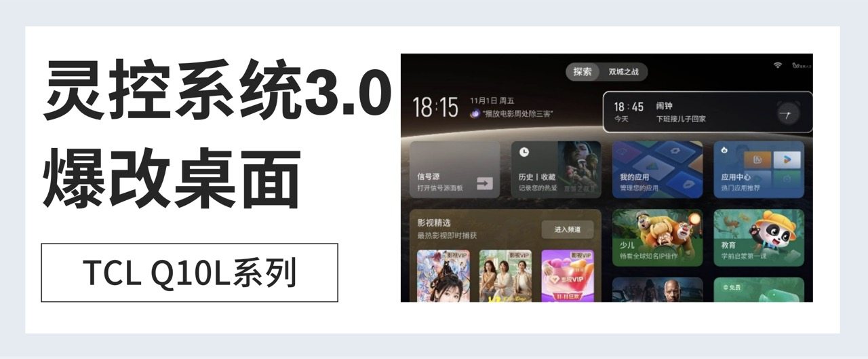
Task: Open the 教育 panda tile
Action: coord(759,238)
